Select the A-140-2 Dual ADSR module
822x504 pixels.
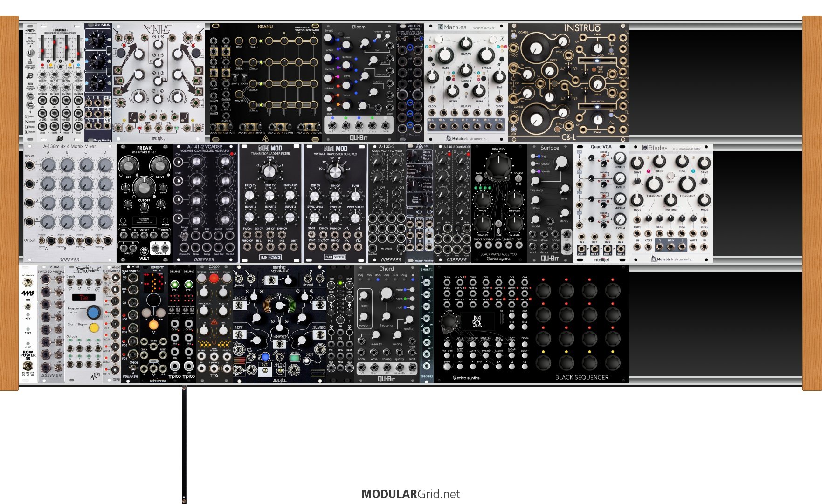tap(452, 203)
